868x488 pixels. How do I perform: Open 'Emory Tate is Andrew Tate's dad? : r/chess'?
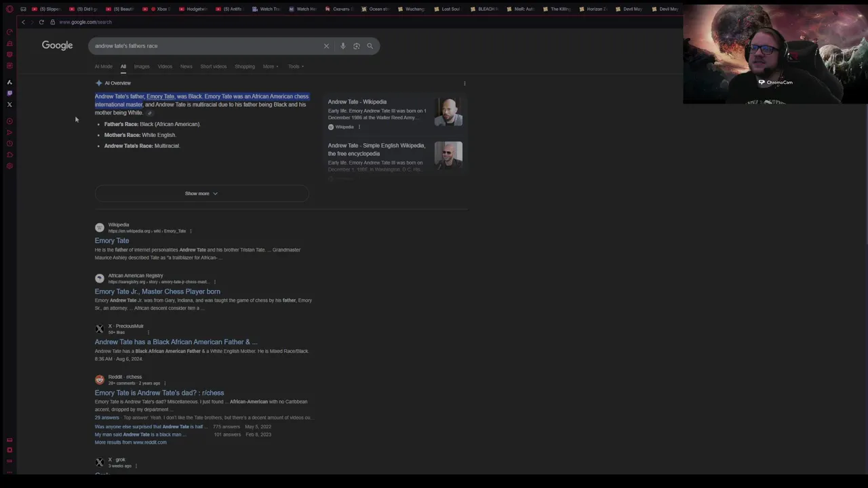[159, 393]
